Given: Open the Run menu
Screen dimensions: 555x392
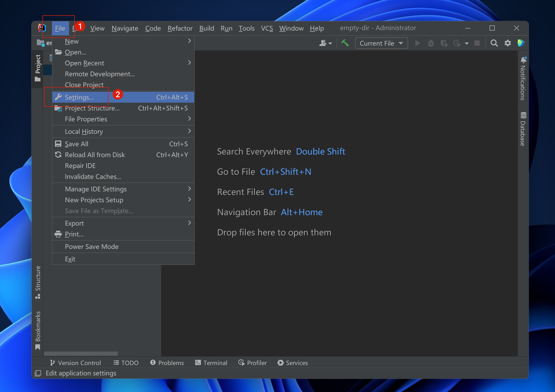Looking at the screenshot, I should 226,28.
